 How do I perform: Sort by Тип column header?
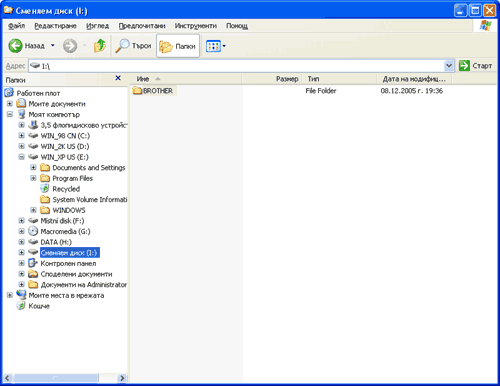point(339,79)
